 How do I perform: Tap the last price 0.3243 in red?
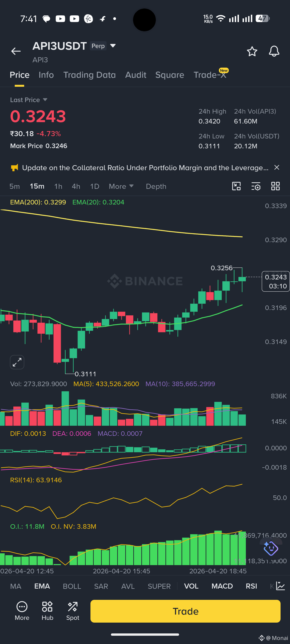pos(38,116)
